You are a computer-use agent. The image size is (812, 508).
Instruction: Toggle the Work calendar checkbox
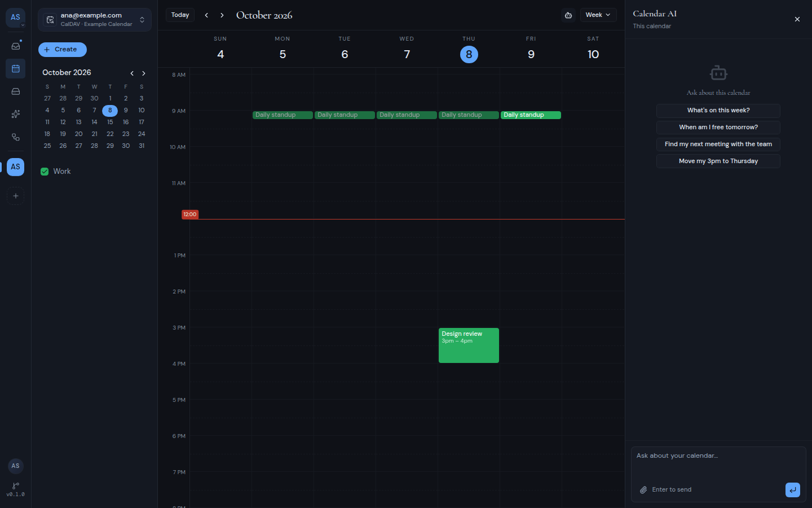click(45, 172)
